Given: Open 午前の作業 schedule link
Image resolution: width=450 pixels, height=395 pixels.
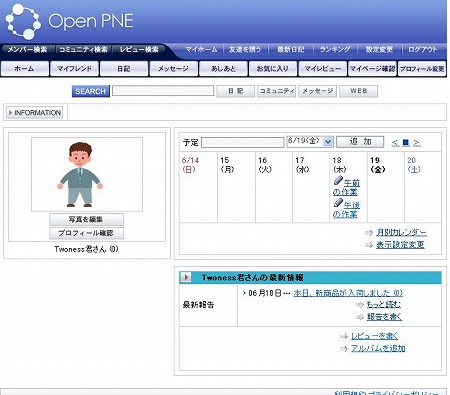Looking at the screenshot, I should (x=346, y=187).
